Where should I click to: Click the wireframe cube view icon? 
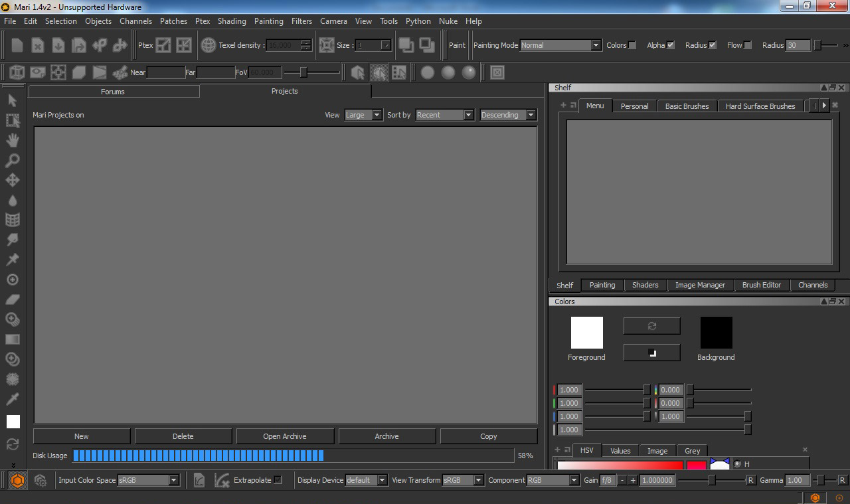(x=17, y=72)
